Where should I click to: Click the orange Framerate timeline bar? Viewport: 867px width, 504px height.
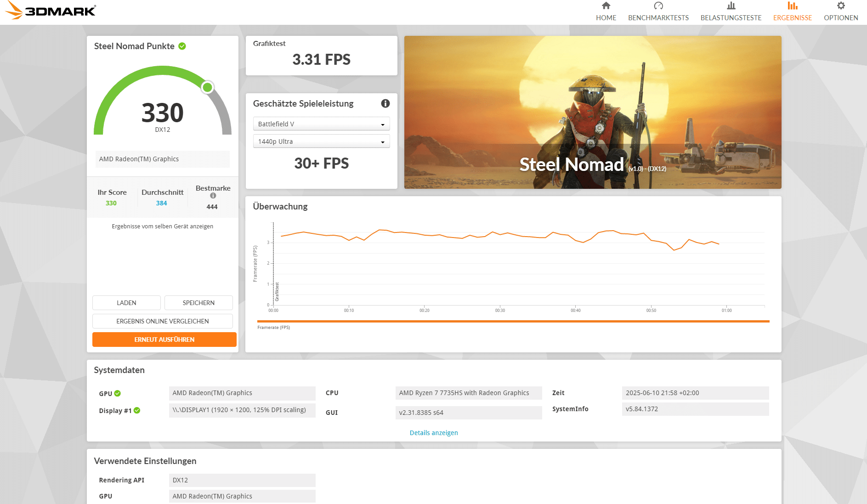(513, 321)
